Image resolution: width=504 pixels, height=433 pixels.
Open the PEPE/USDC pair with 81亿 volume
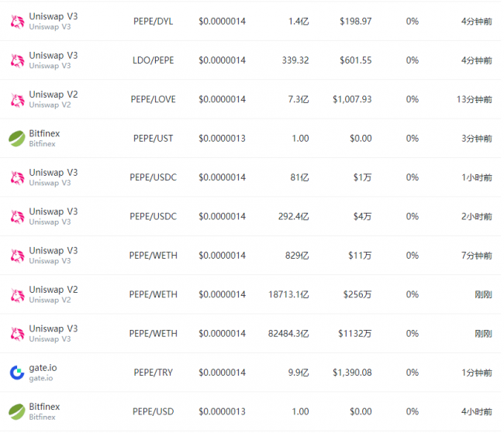click(153, 177)
